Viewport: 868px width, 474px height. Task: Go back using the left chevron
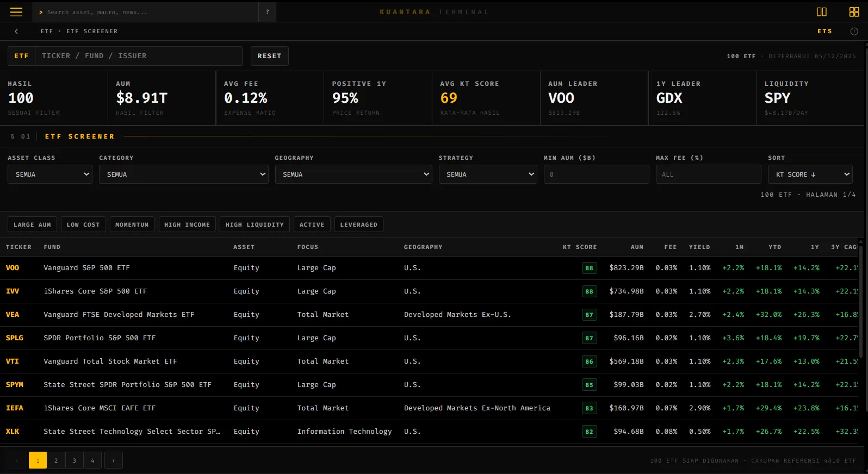[x=16, y=31]
